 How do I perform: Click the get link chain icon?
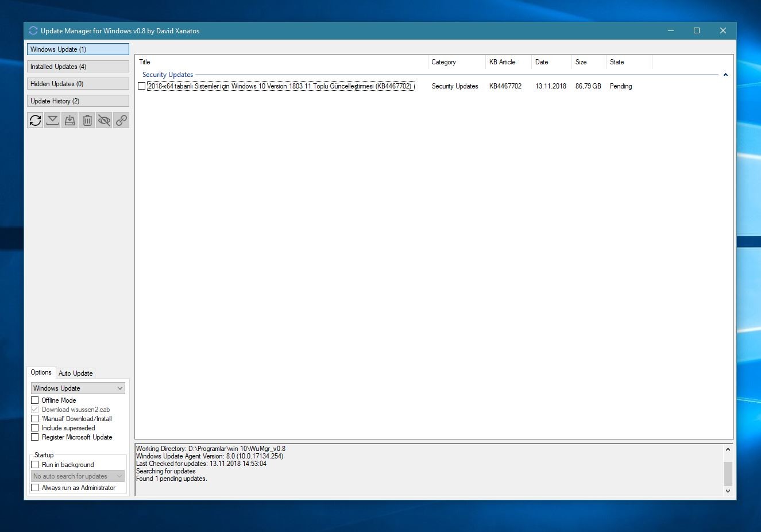(x=121, y=120)
